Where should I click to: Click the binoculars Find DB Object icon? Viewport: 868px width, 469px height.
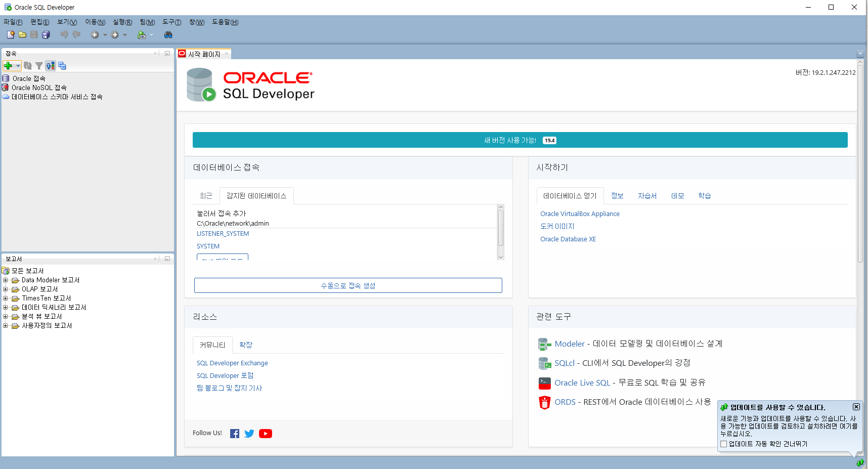168,35
